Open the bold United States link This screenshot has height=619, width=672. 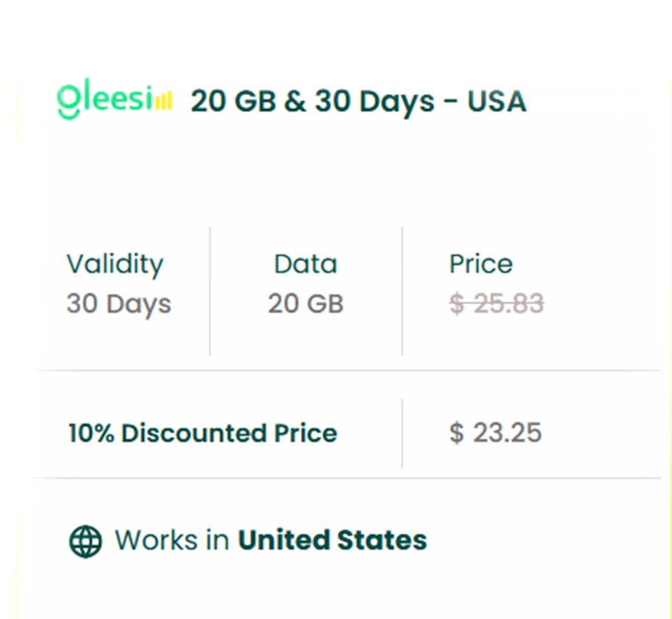coord(332,541)
